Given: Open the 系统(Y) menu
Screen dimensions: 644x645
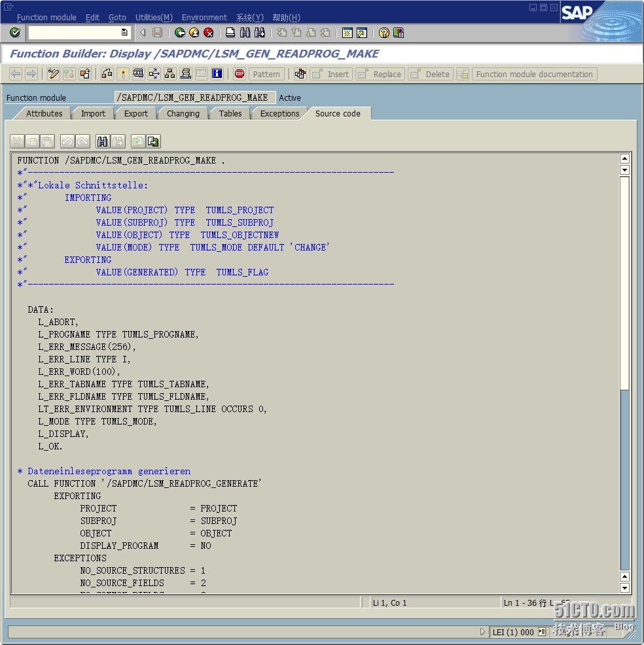Looking at the screenshot, I should [x=250, y=17].
